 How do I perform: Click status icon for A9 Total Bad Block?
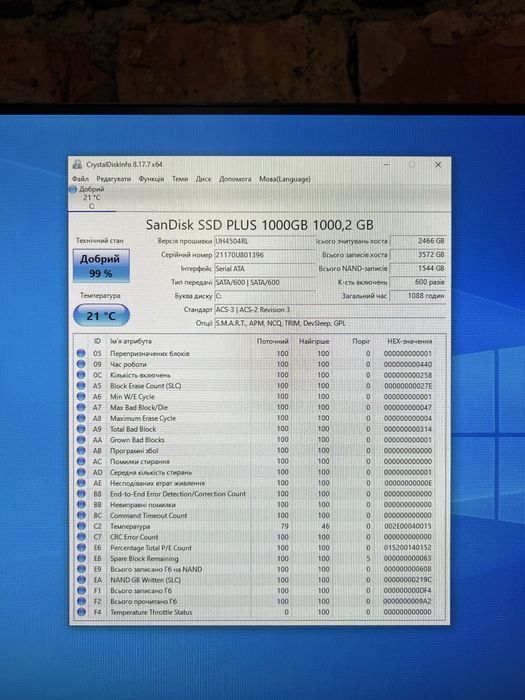(x=81, y=429)
